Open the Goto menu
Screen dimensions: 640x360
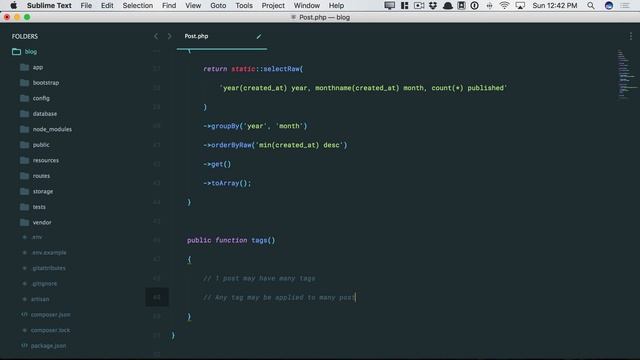pos(218,5)
